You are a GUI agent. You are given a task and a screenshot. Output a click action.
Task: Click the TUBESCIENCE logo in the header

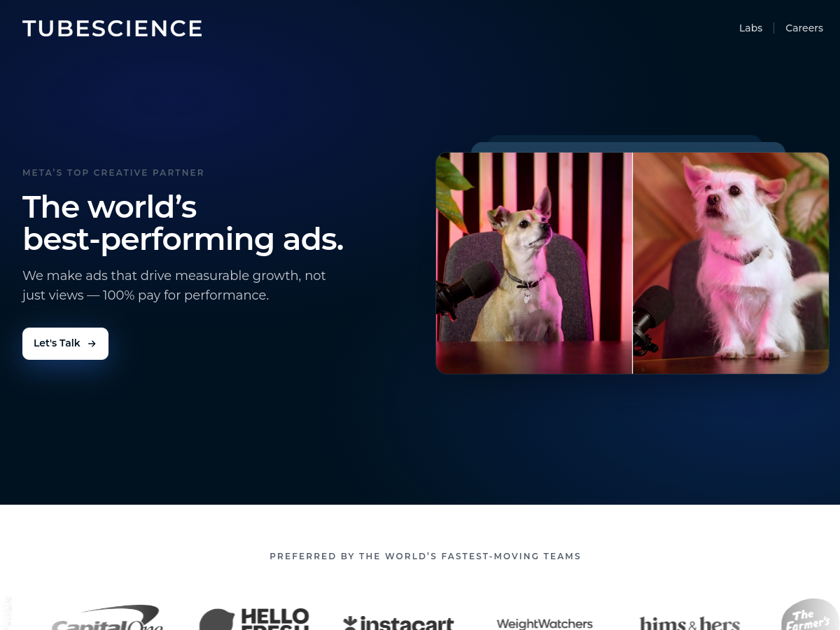112,28
